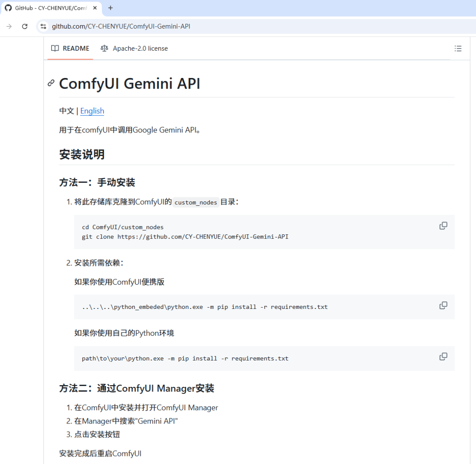This screenshot has width=476, height=464.
Task: Click the README book icon
Action: click(55, 48)
